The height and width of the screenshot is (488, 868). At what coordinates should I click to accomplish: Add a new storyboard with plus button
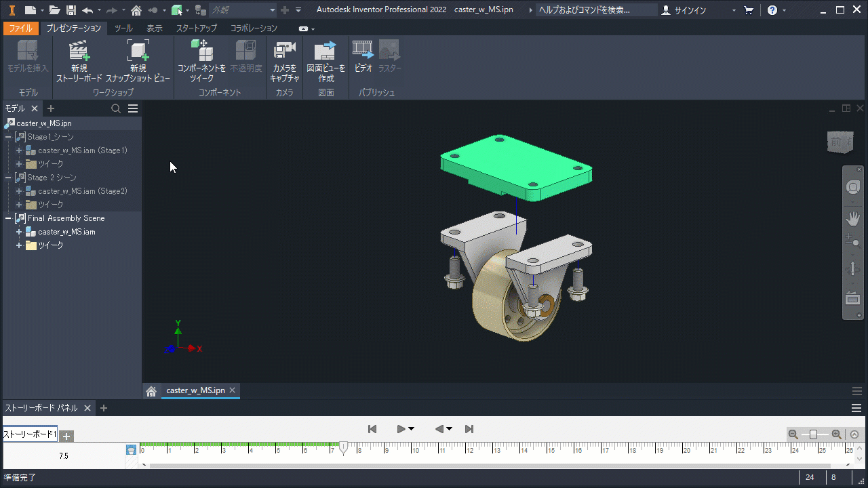(67, 436)
